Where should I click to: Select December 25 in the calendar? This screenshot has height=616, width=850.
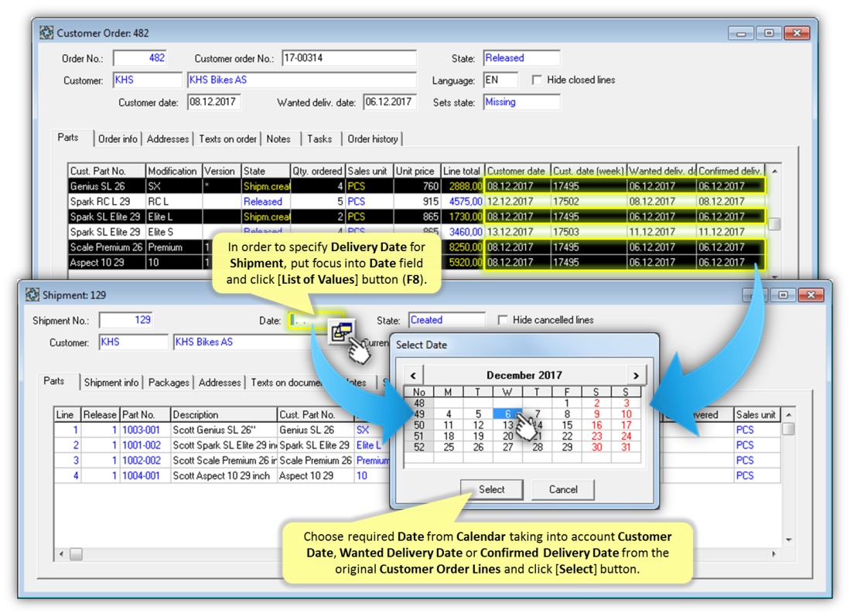click(x=449, y=448)
